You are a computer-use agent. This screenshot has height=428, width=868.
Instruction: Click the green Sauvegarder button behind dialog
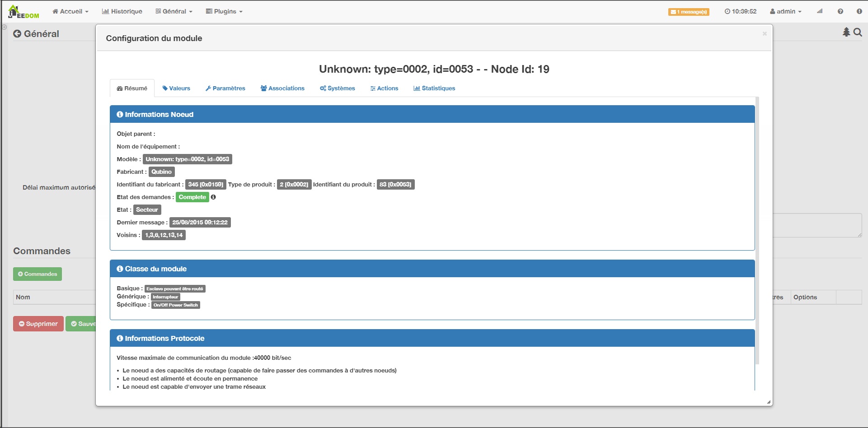point(81,324)
